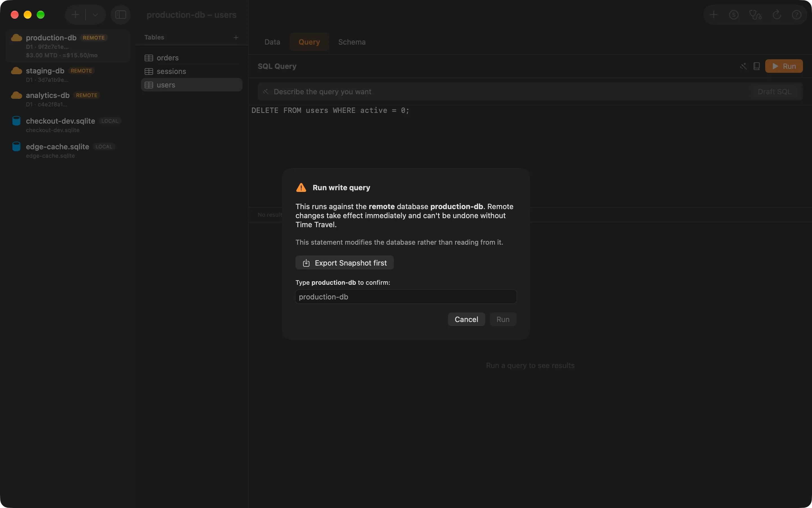This screenshot has width=812, height=508.
Task: Select the orders table
Action: tap(192, 58)
